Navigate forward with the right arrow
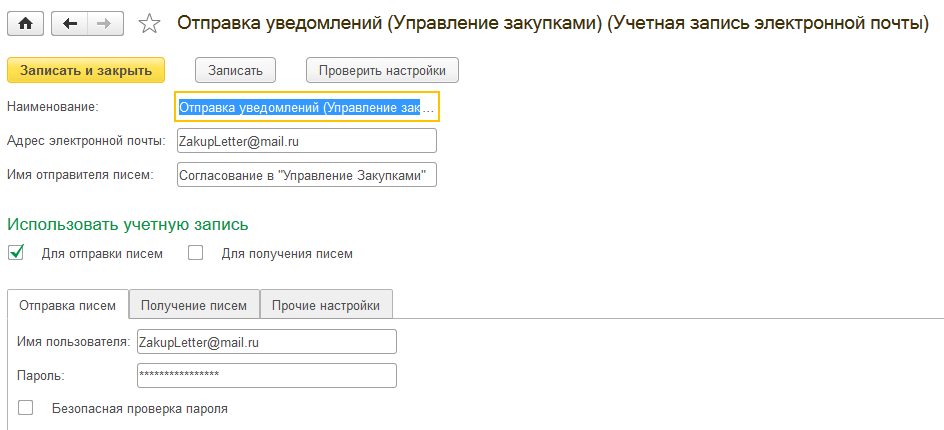 click(x=105, y=23)
